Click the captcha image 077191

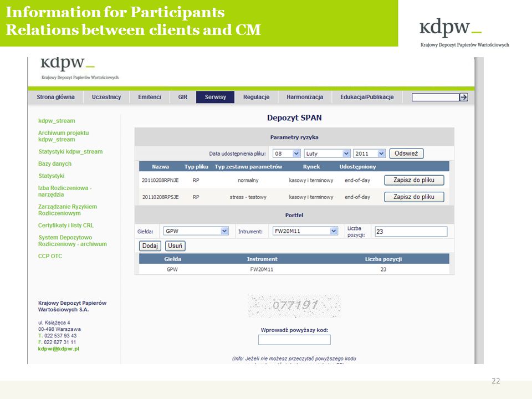coord(294,306)
